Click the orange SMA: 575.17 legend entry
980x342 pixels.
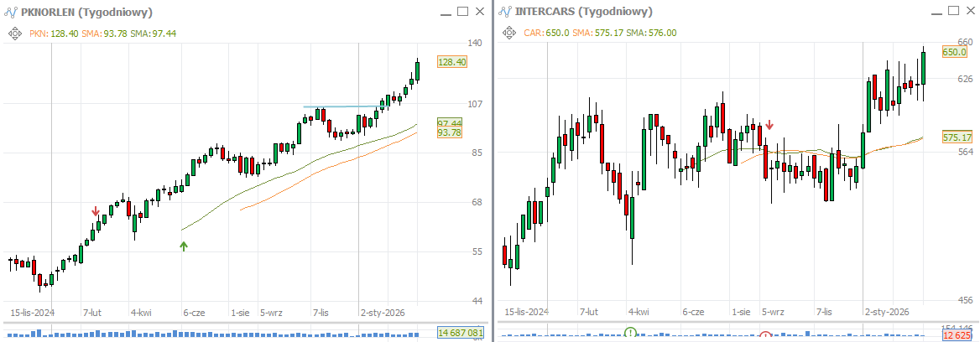tap(598, 33)
